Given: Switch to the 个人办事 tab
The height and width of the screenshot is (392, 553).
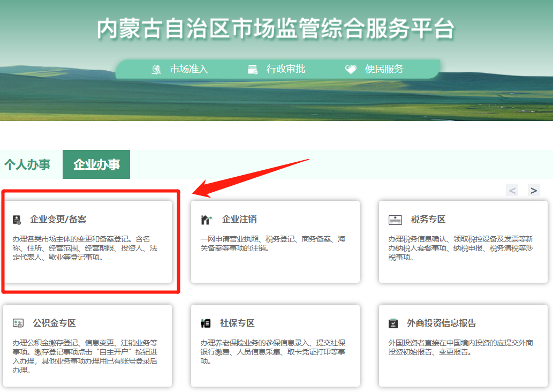Looking at the screenshot, I should click(x=27, y=164).
